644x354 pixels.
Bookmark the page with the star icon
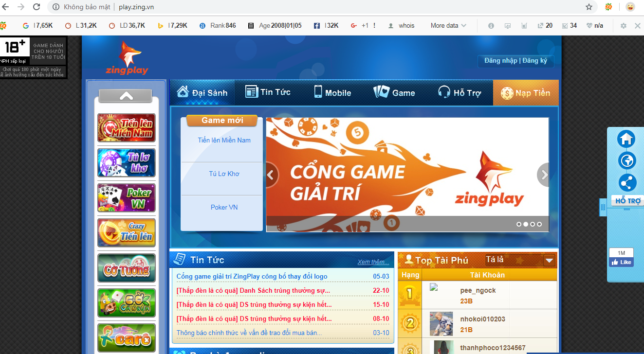[589, 7]
